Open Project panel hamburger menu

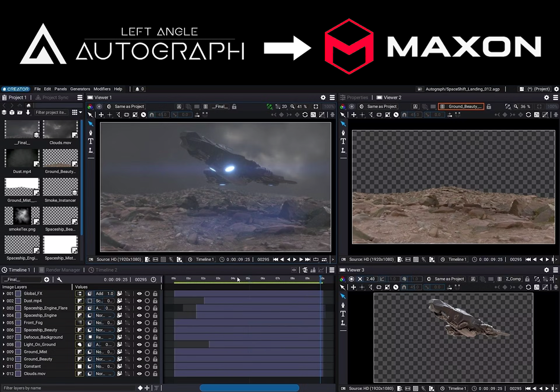coord(80,98)
